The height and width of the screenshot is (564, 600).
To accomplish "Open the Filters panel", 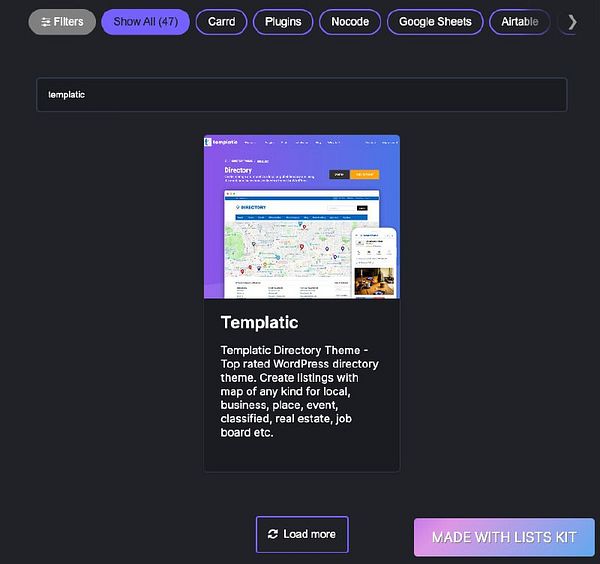I will [62, 22].
